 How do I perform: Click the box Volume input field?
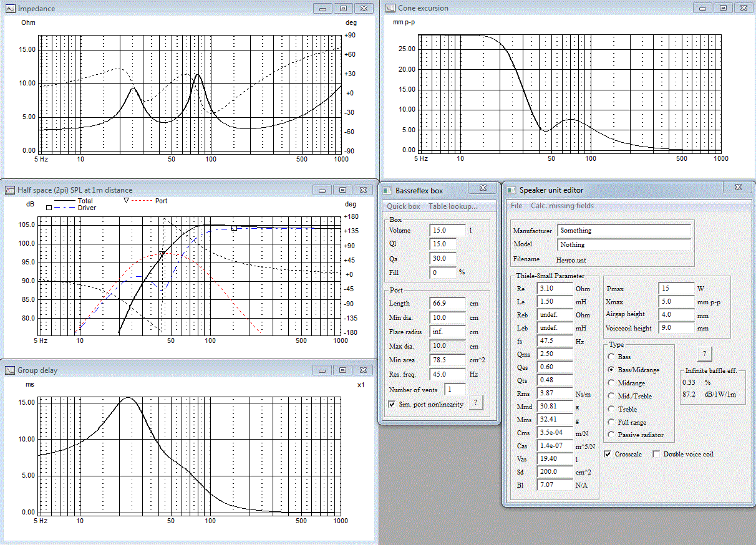[447, 230]
